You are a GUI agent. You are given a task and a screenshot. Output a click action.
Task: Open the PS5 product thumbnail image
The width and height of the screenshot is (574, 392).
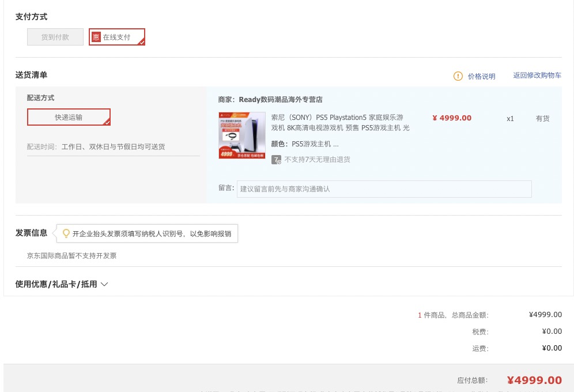[242, 135]
